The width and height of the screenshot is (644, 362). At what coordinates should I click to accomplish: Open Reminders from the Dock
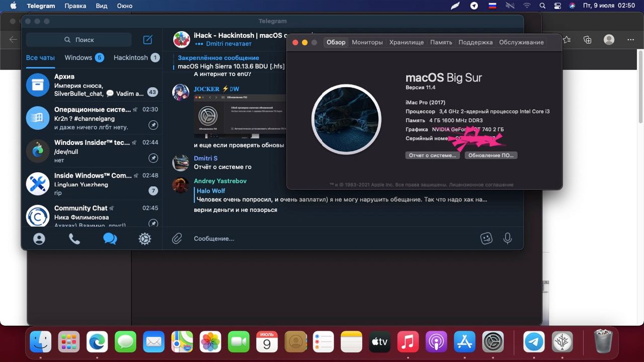coord(323,342)
